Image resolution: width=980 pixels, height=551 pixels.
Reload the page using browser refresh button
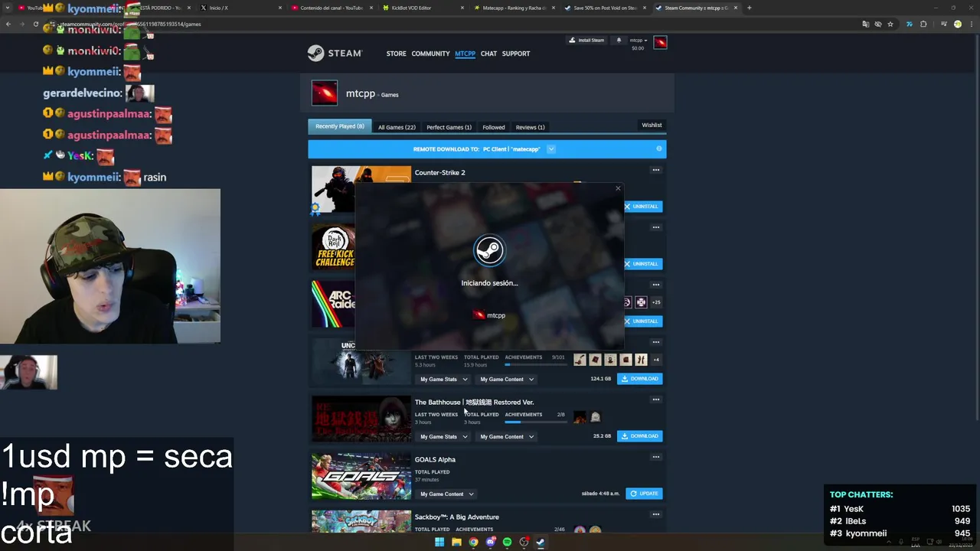click(x=35, y=24)
